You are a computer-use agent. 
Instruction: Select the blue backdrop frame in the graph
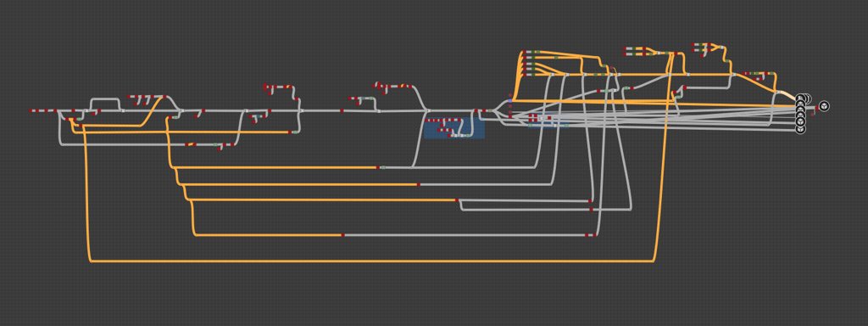(454, 127)
